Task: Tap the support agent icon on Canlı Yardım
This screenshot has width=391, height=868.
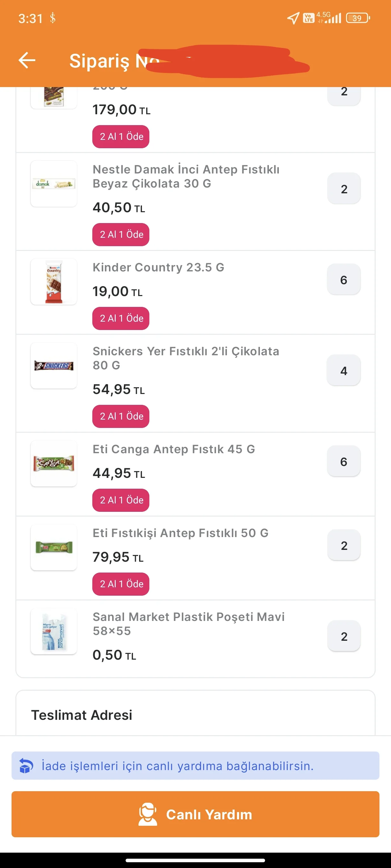Action: (148, 814)
